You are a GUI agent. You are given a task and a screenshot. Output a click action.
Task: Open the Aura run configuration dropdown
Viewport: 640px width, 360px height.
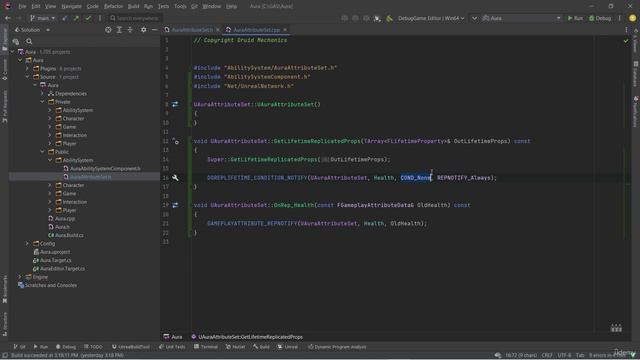click(521, 18)
